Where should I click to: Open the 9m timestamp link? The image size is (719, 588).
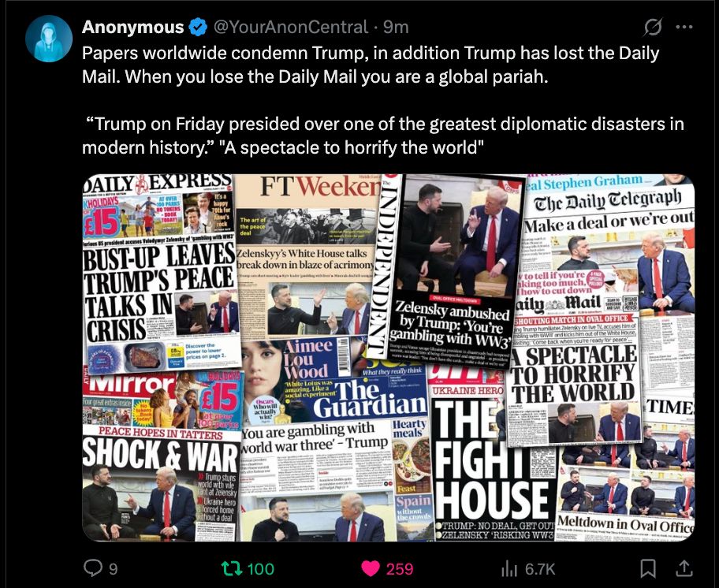tap(396, 28)
